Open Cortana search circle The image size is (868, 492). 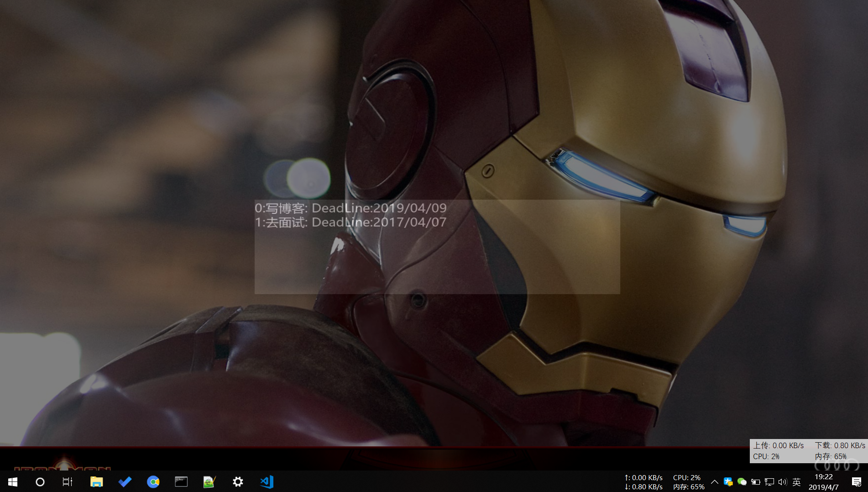pos(40,481)
